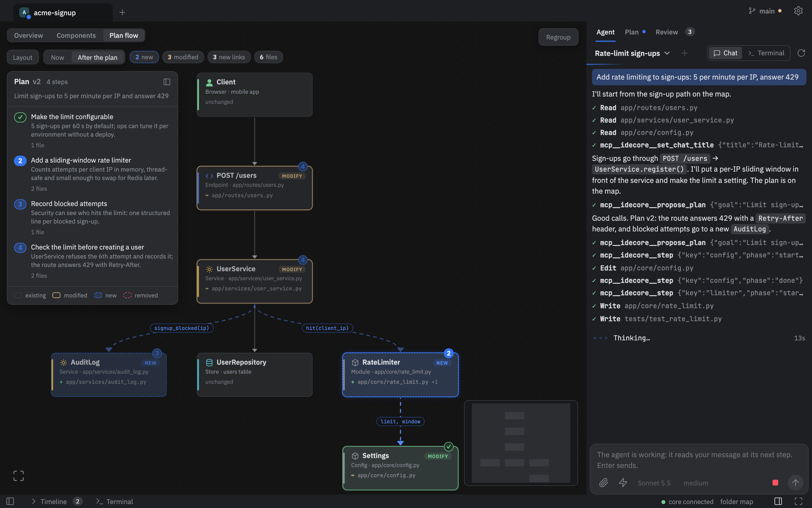Collapse the Plan v2 panel icon
Image resolution: width=812 pixels, height=508 pixels.
[x=167, y=82]
